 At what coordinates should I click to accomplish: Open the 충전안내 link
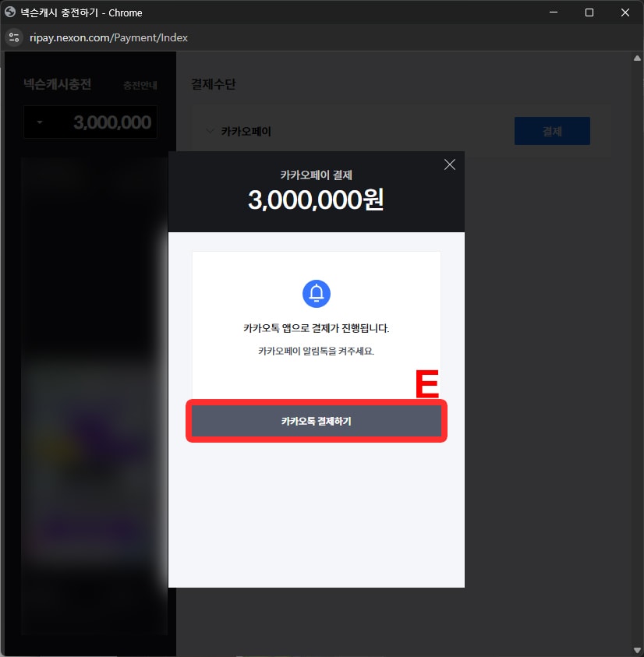140,86
